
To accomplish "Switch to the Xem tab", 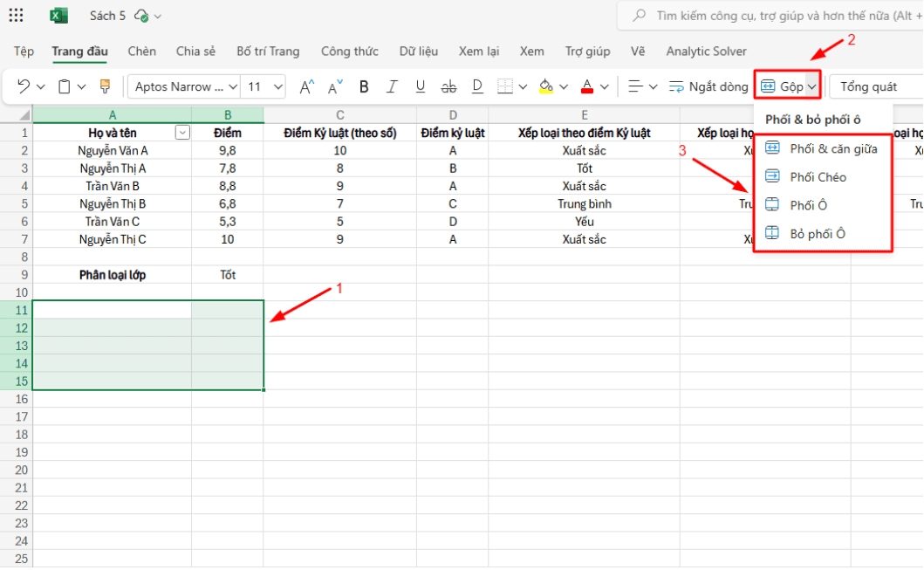I will tap(531, 52).
